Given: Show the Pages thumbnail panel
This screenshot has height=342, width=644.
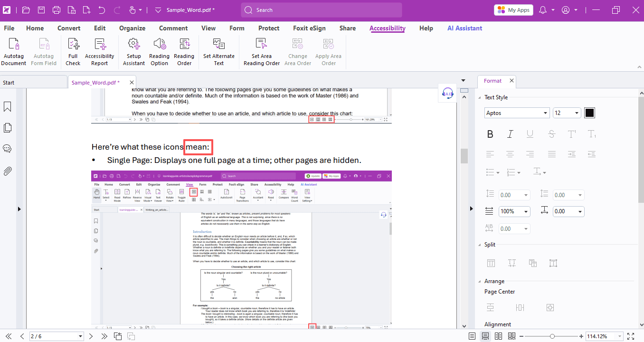Looking at the screenshot, I should 8,128.
